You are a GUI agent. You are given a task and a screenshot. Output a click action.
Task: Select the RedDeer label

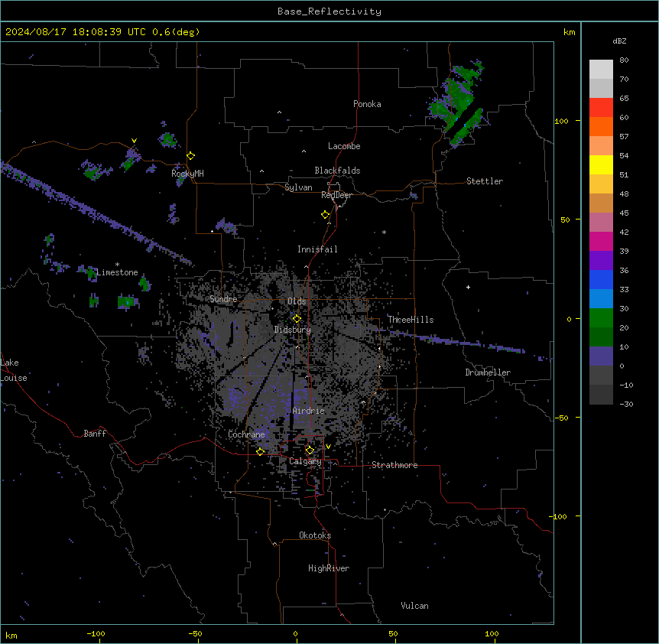pyautogui.click(x=336, y=195)
